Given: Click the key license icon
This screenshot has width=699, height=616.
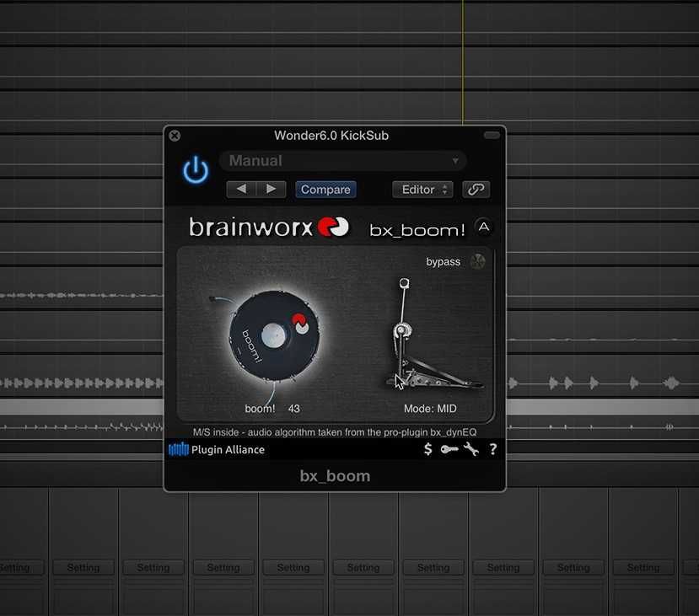Looking at the screenshot, I should click(x=449, y=449).
